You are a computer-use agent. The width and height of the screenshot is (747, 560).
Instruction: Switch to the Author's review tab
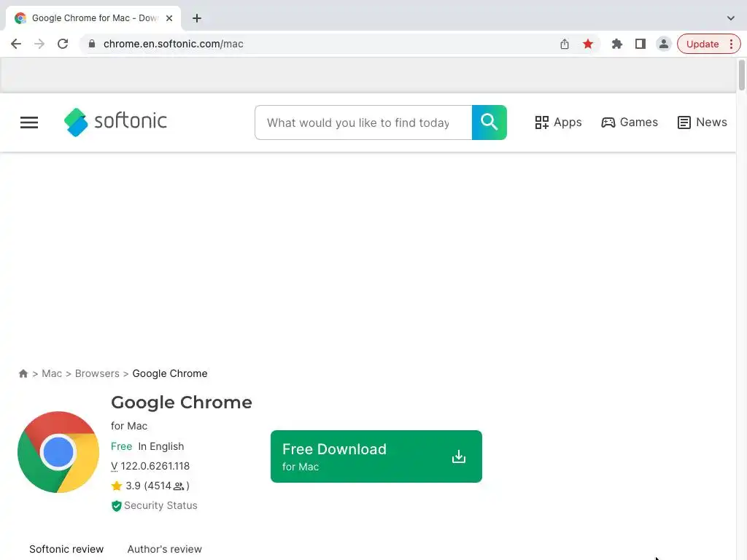[x=164, y=549]
